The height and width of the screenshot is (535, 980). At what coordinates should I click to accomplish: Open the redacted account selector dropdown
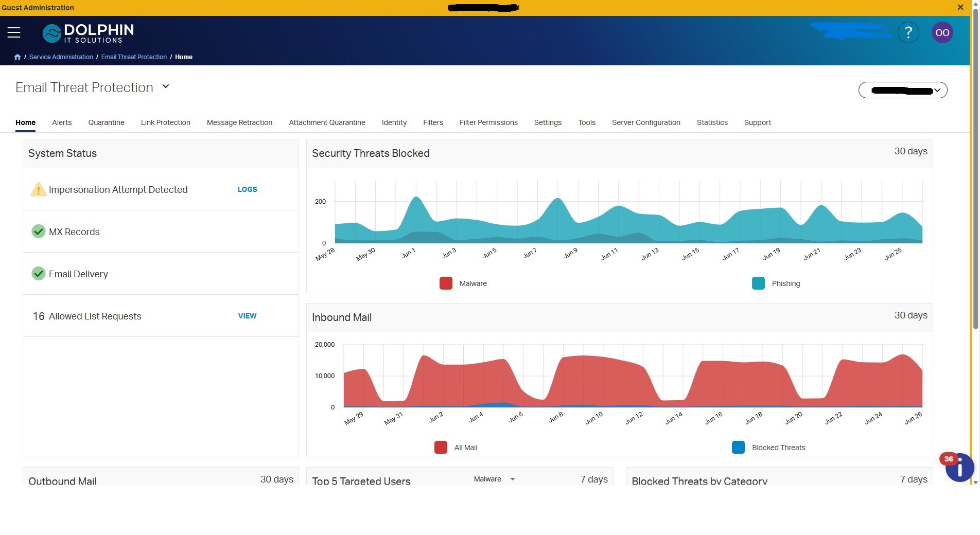(x=903, y=90)
